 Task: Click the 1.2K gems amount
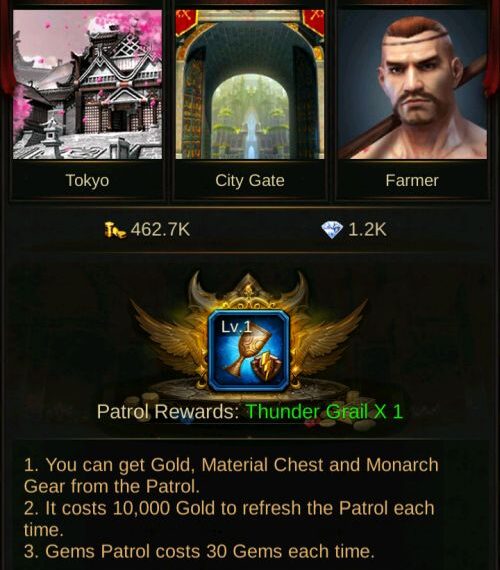pos(367,230)
